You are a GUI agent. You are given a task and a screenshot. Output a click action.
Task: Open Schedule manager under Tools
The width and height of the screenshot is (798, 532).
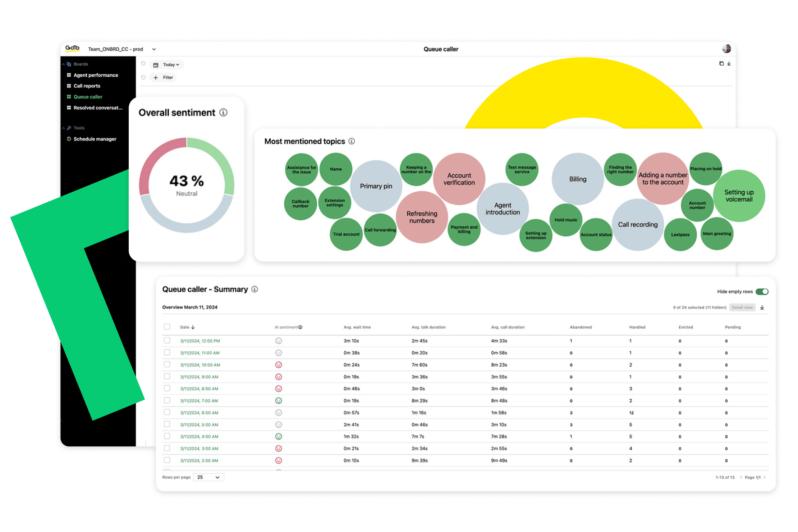click(x=95, y=139)
